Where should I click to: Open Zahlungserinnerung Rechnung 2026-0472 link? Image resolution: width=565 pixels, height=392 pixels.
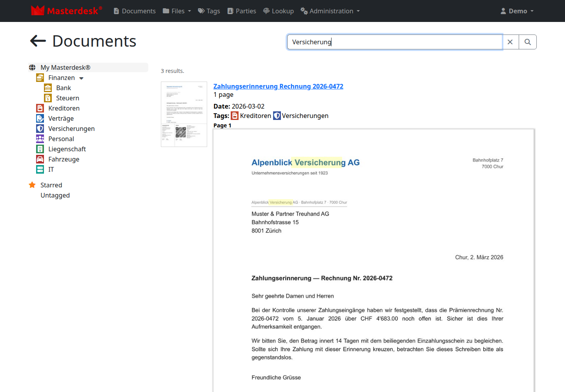tap(278, 86)
